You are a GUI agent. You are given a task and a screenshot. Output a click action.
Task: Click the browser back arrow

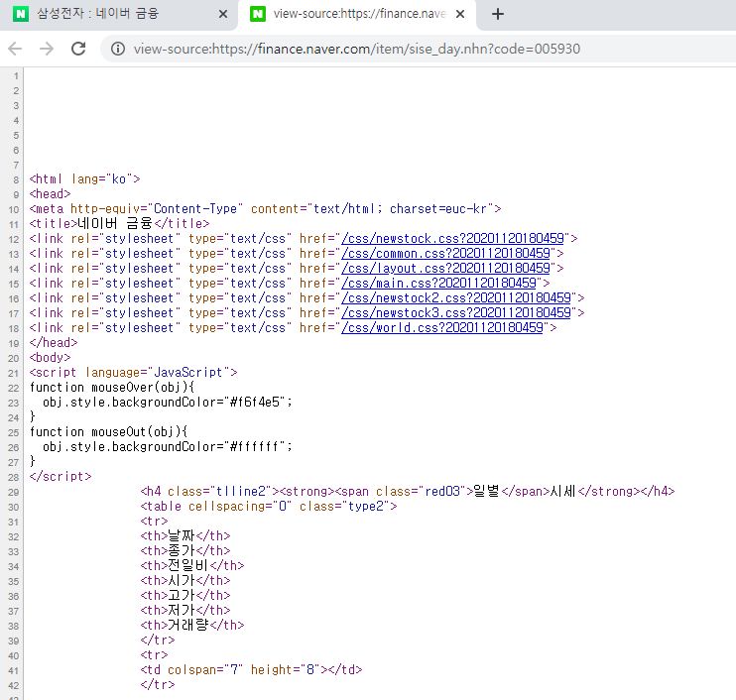coord(15,49)
